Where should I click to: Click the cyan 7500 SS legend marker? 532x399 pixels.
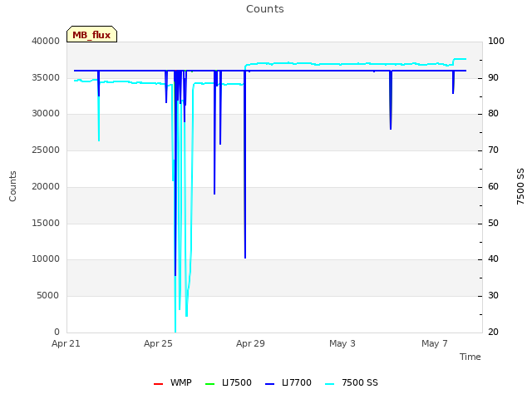click(329, 384)
